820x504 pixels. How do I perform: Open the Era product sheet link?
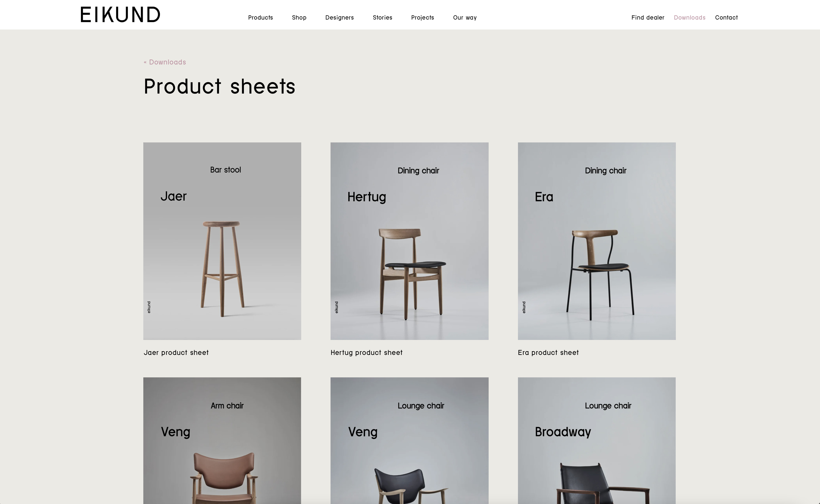[x=548, y=352]
